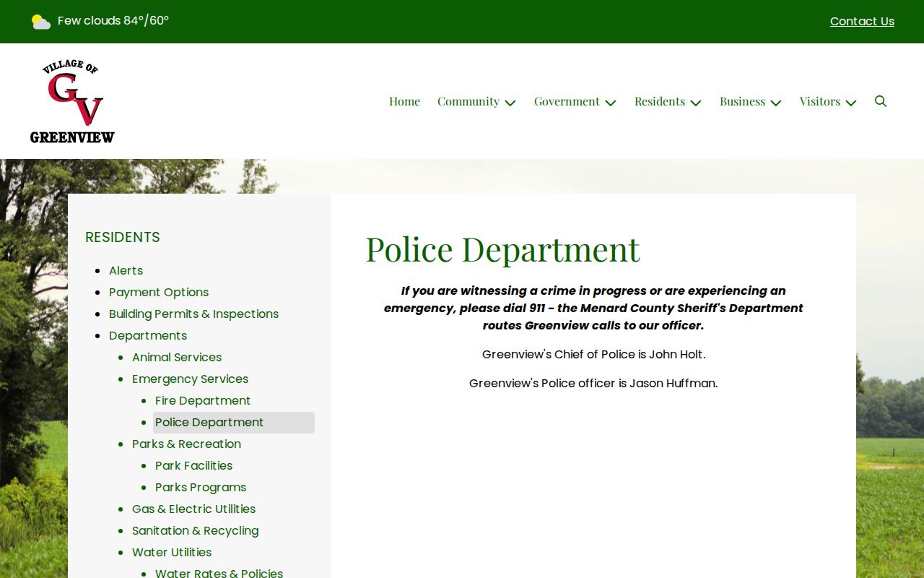Click 'Greenview's Police officer is Jason Huffman.'

[593, 383]
